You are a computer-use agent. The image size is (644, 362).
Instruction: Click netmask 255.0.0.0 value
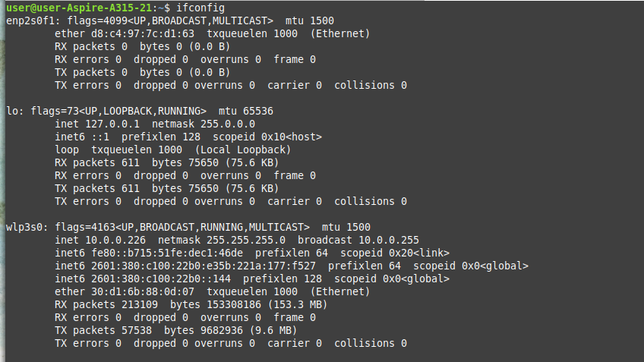228,124
